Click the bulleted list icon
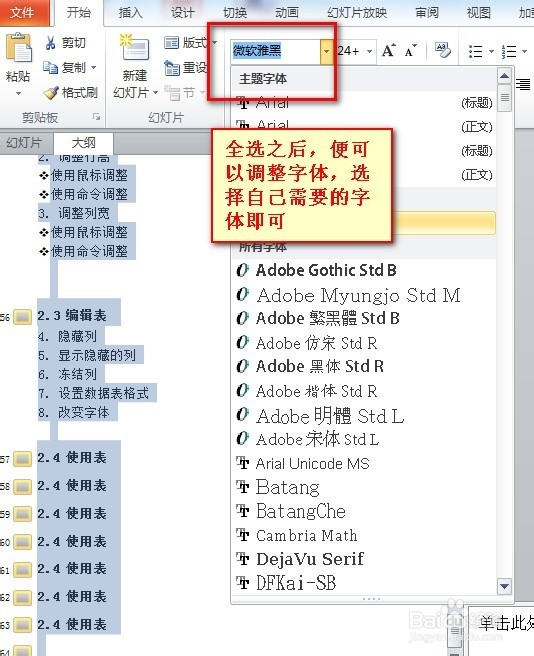This screenshot has width=534, height=656. tap(475, 51)
